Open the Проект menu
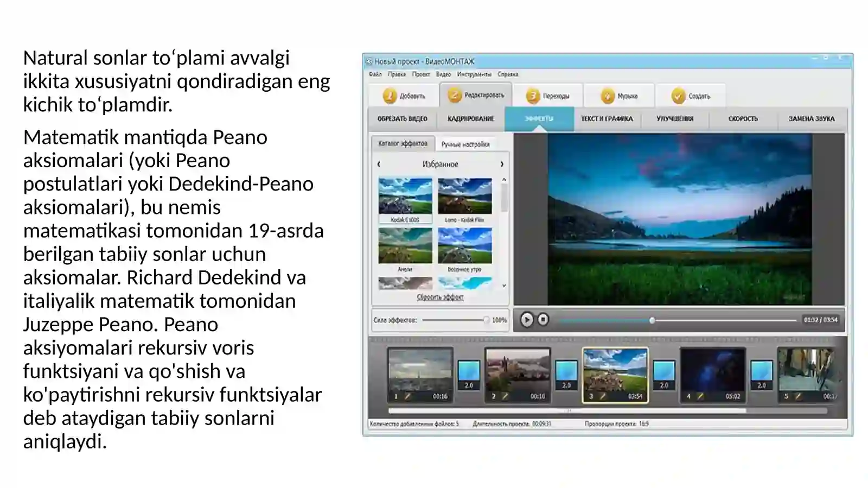The image size is (868, 488). (421, 74)
